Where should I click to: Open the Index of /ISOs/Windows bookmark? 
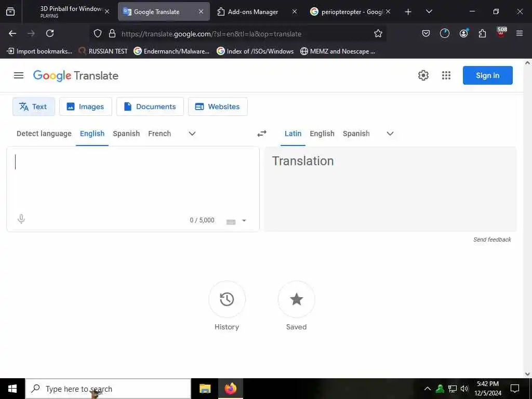tap(256, 51)
